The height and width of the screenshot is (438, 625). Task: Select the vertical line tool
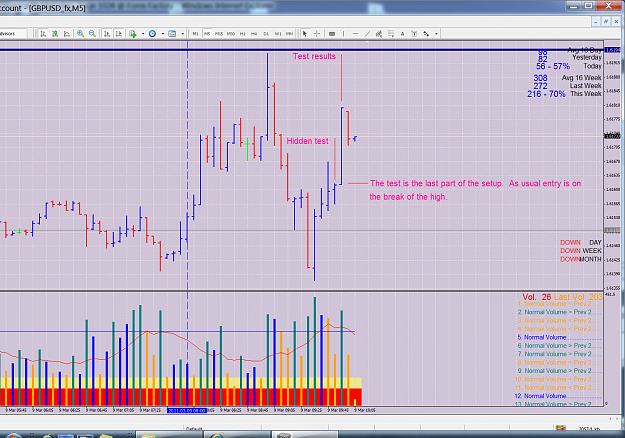(x=343, y=34)
